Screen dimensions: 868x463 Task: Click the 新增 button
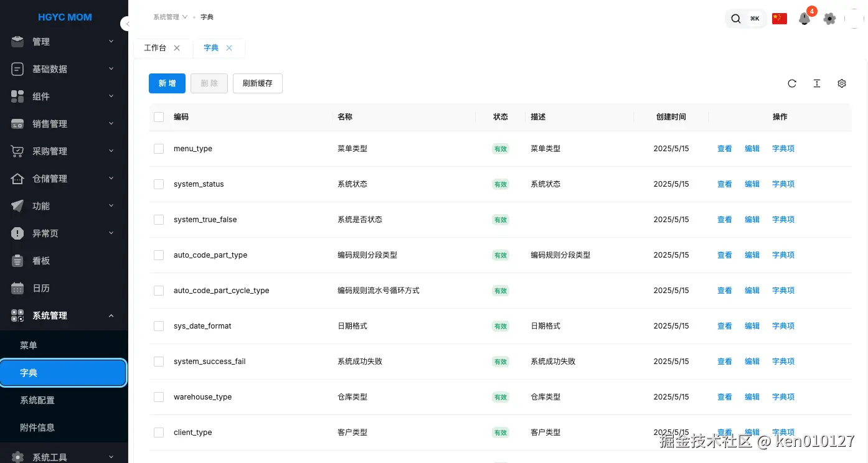click(167, 83)
